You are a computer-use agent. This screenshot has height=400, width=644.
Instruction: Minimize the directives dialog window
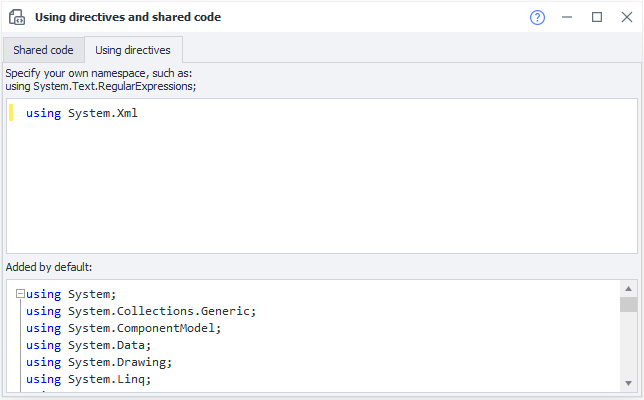click(567, 17)
